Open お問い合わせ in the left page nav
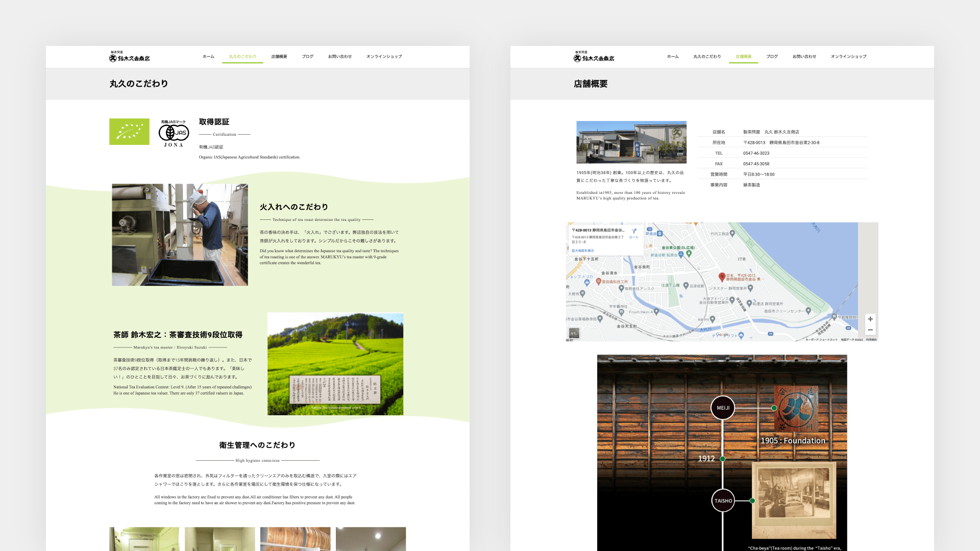The image size is (980, 551). [340, 57]
